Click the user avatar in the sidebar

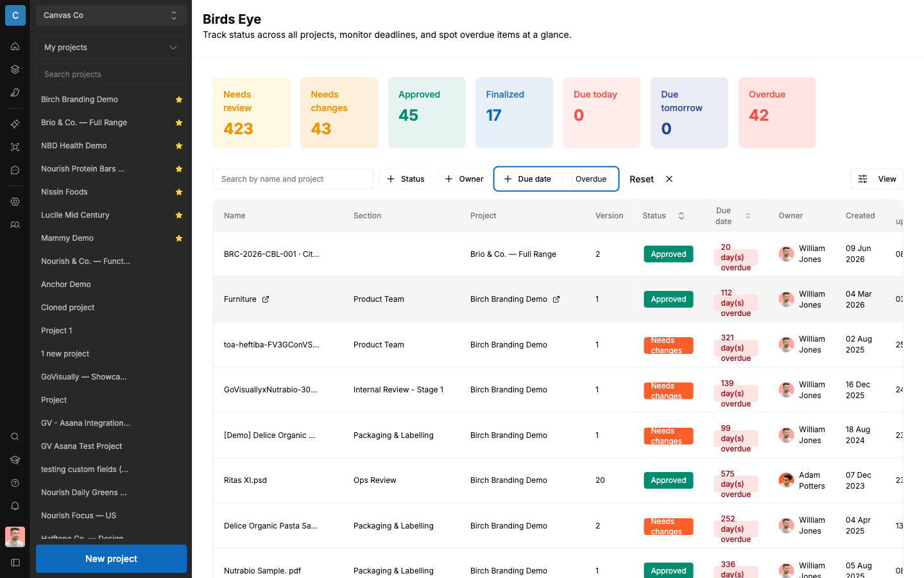15,537
